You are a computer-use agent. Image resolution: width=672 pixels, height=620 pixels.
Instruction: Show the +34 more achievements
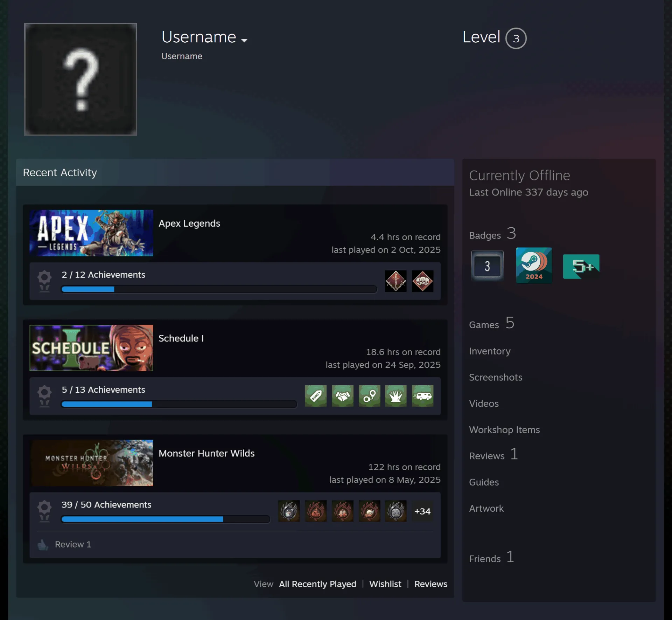[422, 511]
